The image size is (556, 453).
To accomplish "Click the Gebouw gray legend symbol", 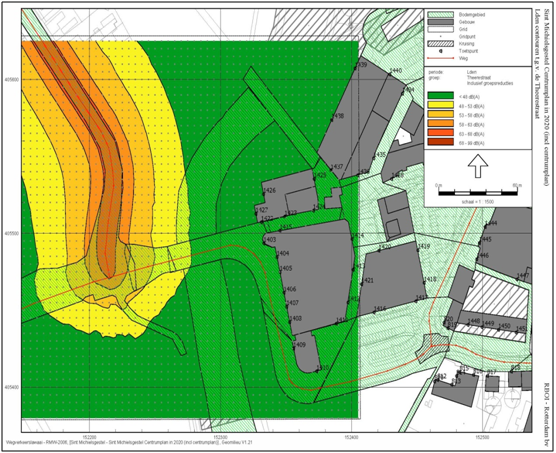I will click(440, 22).
